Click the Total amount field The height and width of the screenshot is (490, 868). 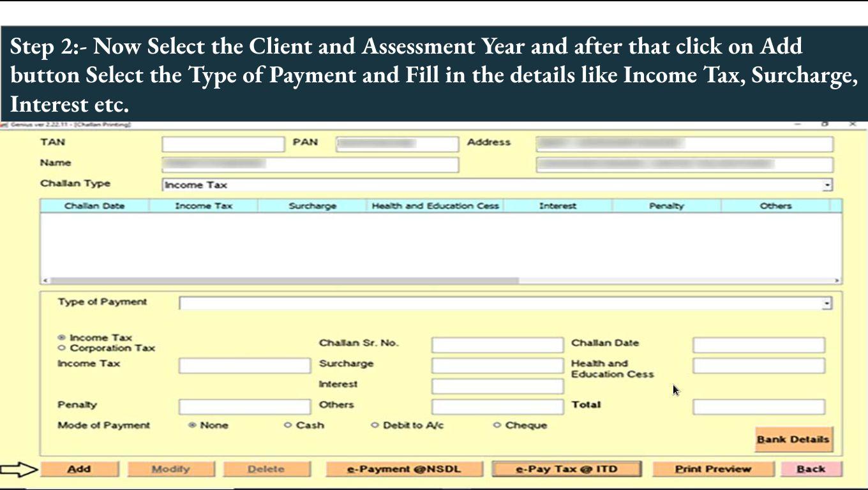coord(759,406)
